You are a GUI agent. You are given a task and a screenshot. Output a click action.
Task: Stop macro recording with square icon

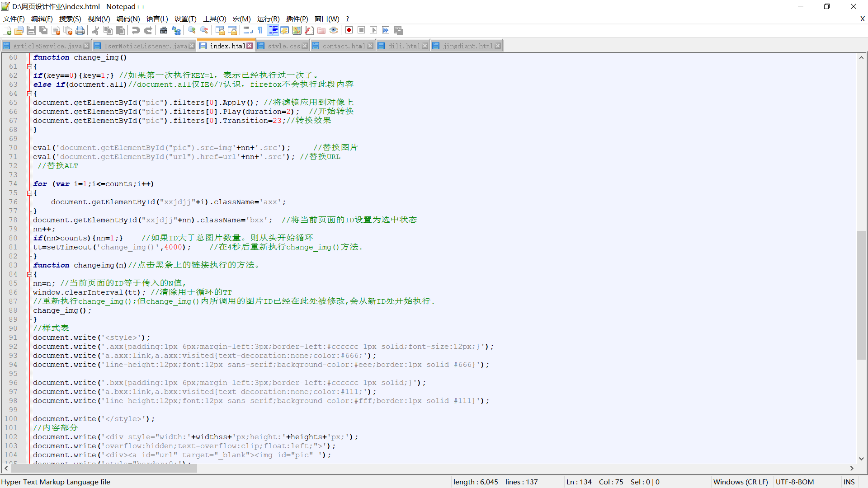361,30
